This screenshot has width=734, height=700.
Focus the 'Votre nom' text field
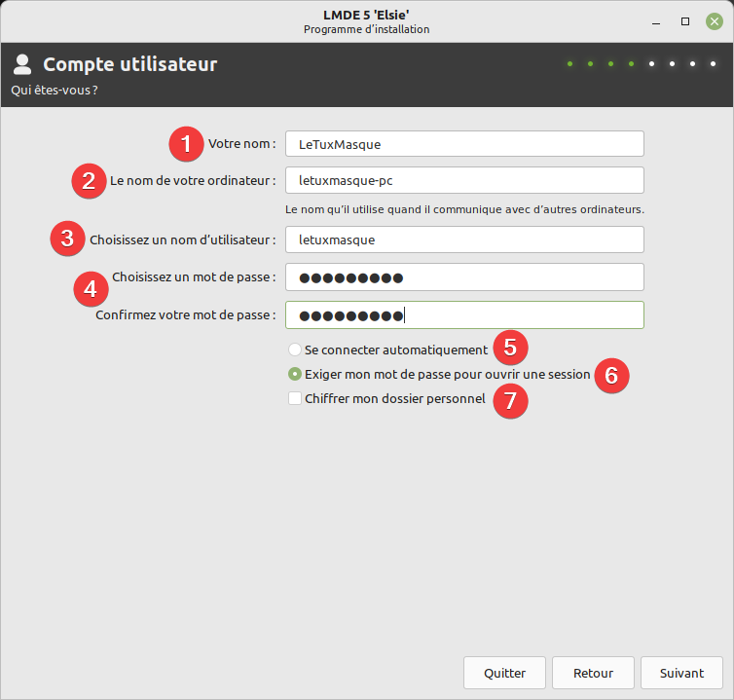pyautogui.click(x=464, y=144)
